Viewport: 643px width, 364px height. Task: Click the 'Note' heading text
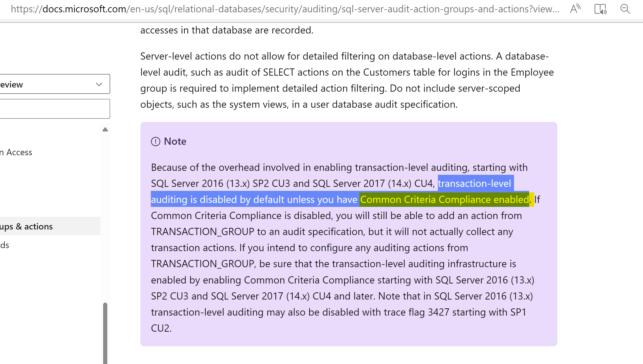(175, 142)
